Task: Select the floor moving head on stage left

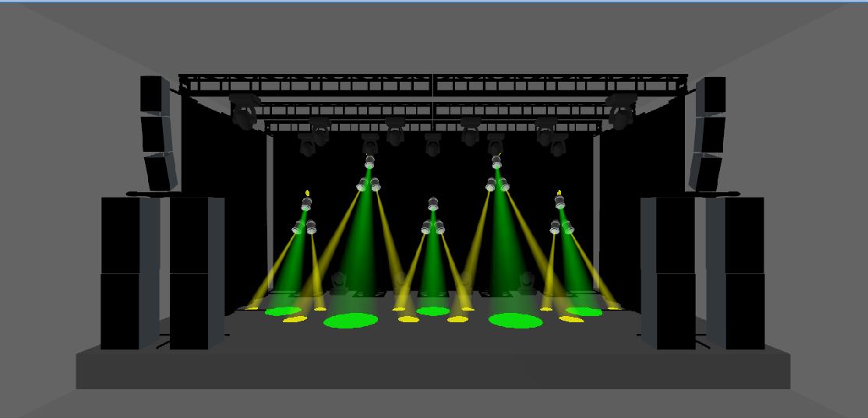Action: 339,283
